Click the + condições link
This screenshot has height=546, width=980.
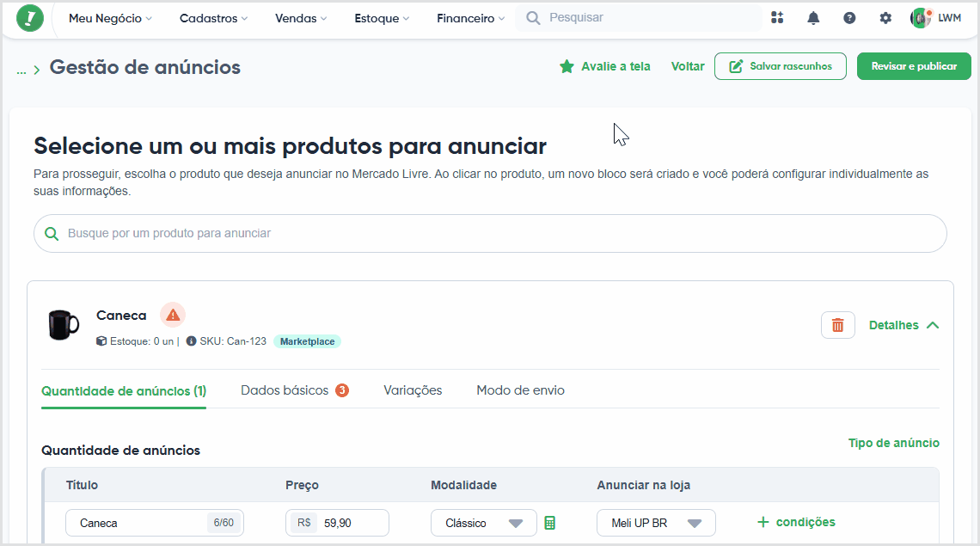click(x=796, y=522)
